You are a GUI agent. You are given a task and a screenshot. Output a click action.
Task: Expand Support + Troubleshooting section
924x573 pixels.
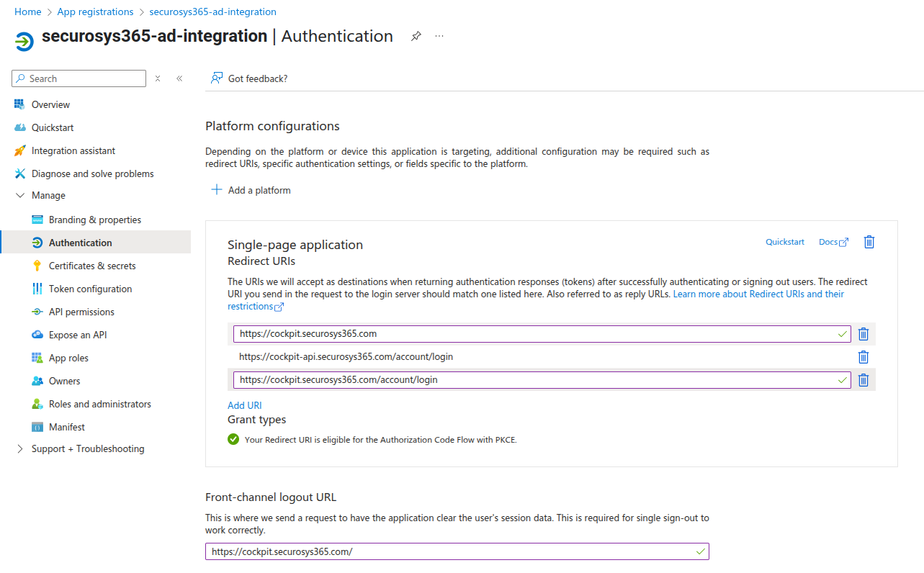point(20,449)
